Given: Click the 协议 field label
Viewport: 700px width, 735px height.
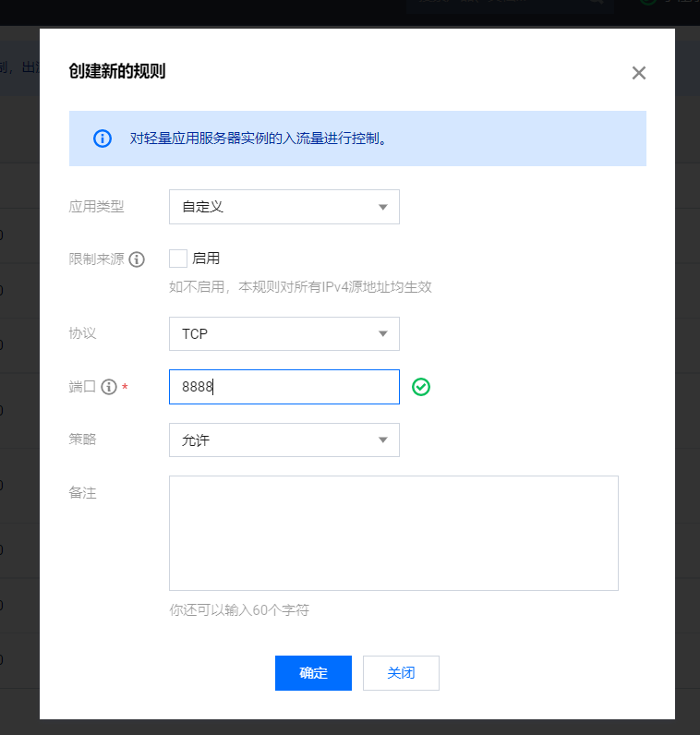Looking at the screenshot, I should pyautogui.click(x=82, y=333).
